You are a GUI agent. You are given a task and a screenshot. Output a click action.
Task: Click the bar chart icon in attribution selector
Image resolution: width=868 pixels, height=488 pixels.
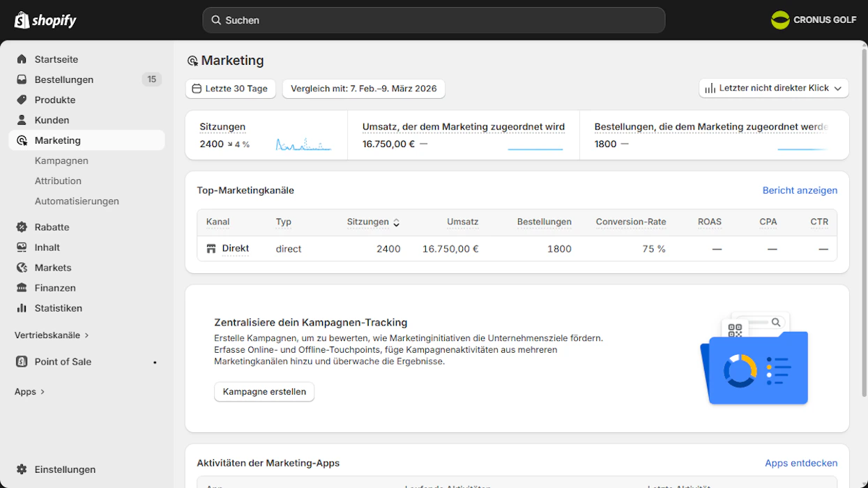pos(710,89)
